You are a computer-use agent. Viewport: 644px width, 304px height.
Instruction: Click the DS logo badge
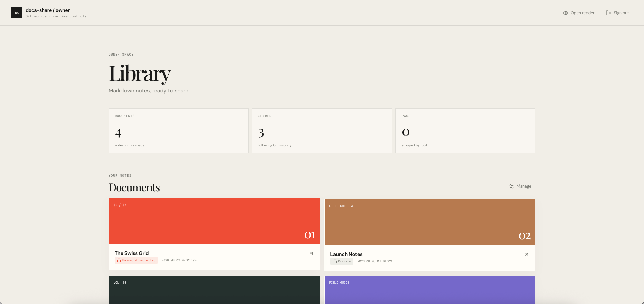pos(17,13)
